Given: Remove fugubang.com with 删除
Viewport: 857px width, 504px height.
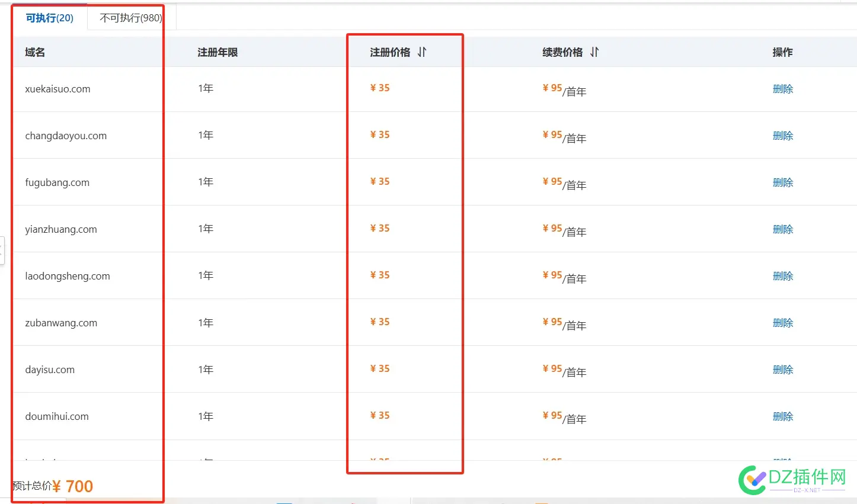Looking at the screenshot, I should [x=783, y=182].
